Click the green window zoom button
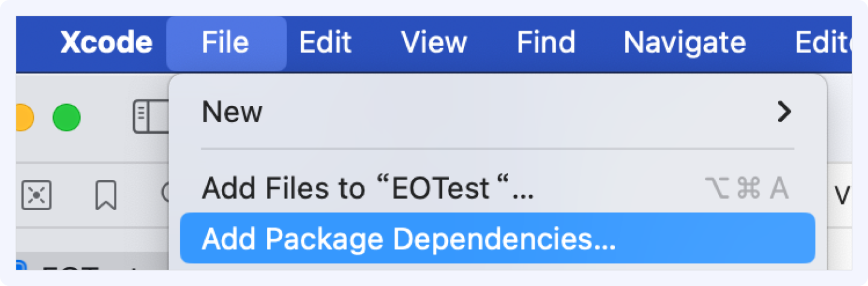868x286 pixels. click(66, 117)
